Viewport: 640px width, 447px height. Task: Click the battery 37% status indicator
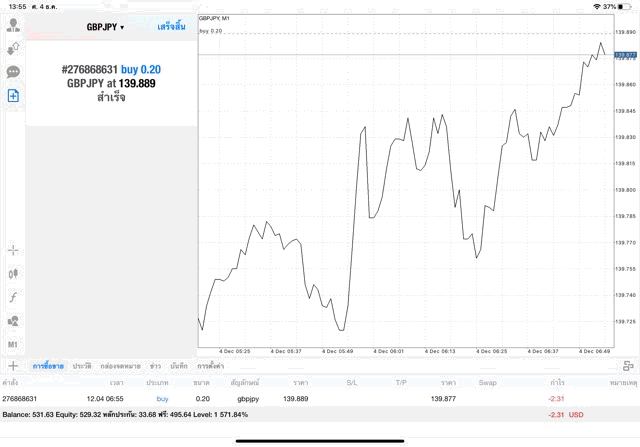tap(617, 7)
